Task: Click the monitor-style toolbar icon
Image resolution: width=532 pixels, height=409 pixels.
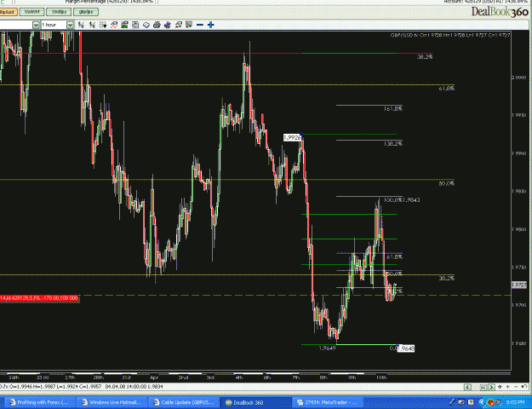Action: (189, 25)
